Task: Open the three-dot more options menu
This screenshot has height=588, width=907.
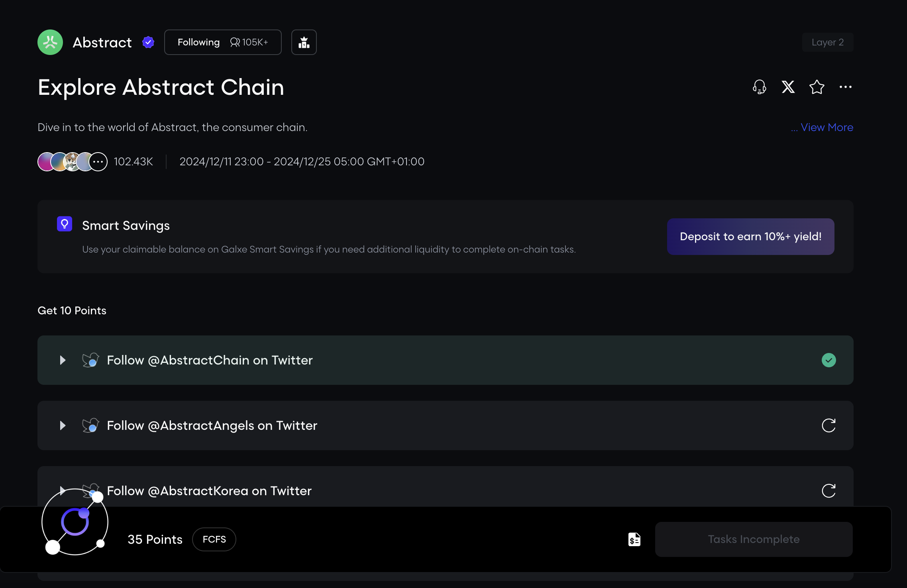Action: coord(845,87)
